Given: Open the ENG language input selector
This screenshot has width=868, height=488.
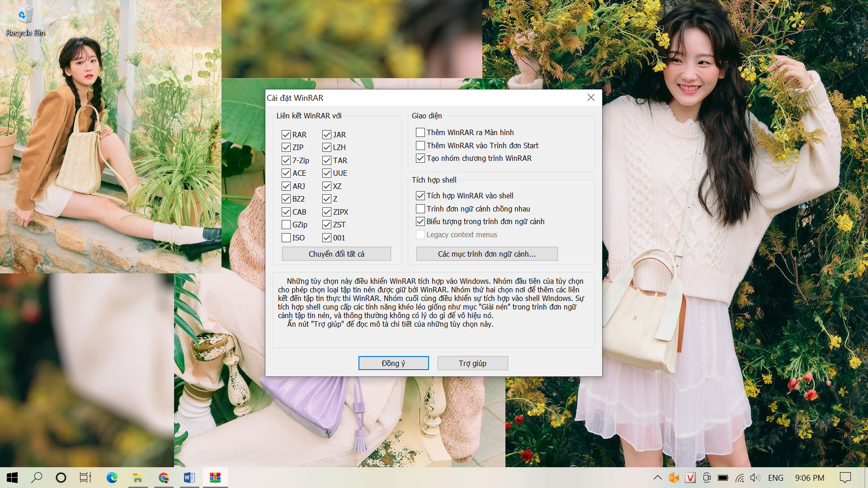Looking at the screenshot, I should [x=775, y=478].
